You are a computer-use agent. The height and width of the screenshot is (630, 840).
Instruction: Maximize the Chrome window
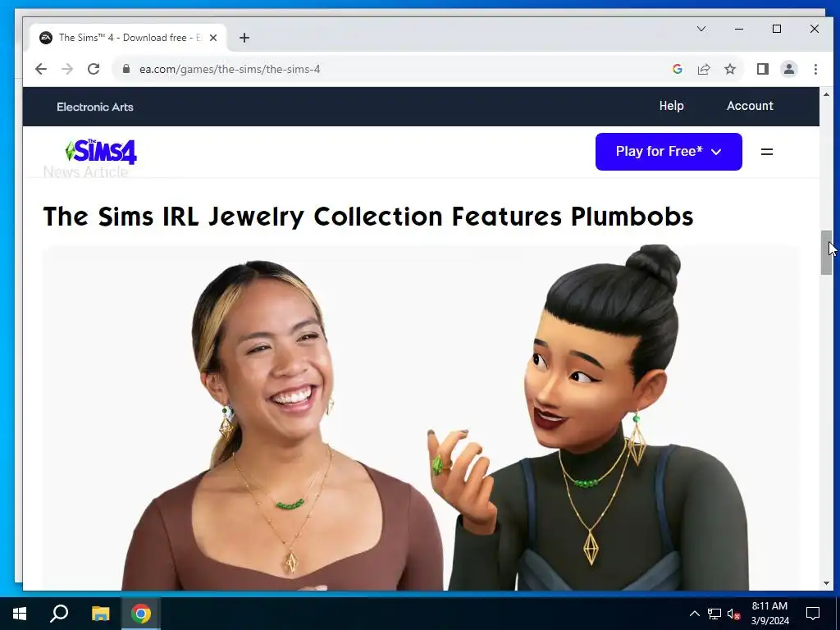[x=777, y=29]
